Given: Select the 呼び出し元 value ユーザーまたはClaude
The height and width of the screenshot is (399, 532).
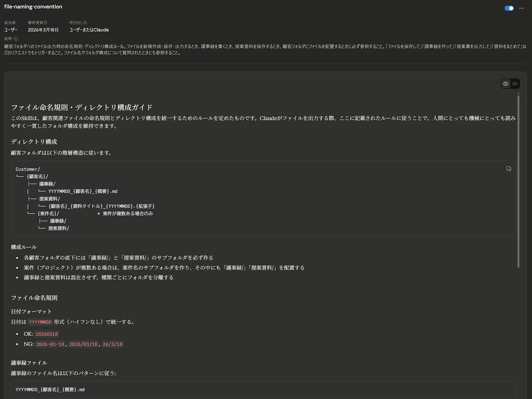Looking at the screenshot, I should pyautogui.click(x=89, y=30).
